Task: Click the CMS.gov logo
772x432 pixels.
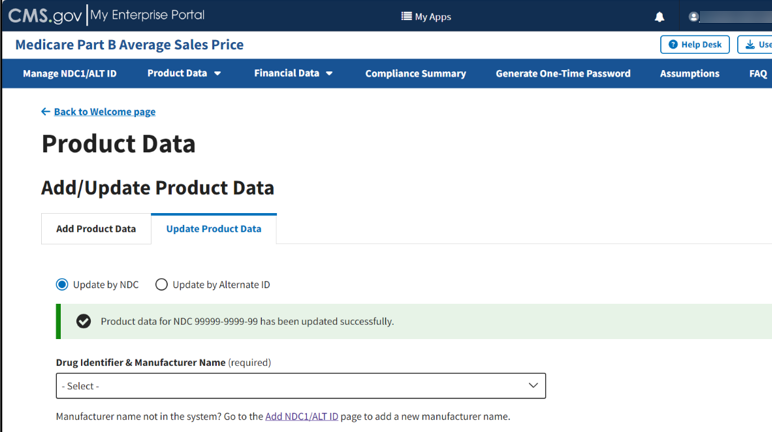Action: (45, 16)
